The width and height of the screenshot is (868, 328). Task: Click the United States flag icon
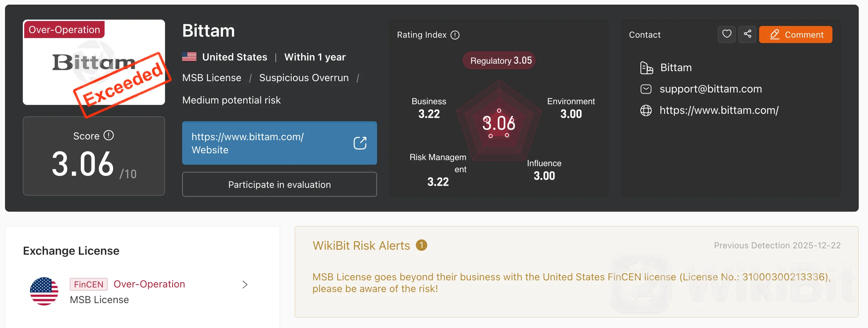click(189, 57)
